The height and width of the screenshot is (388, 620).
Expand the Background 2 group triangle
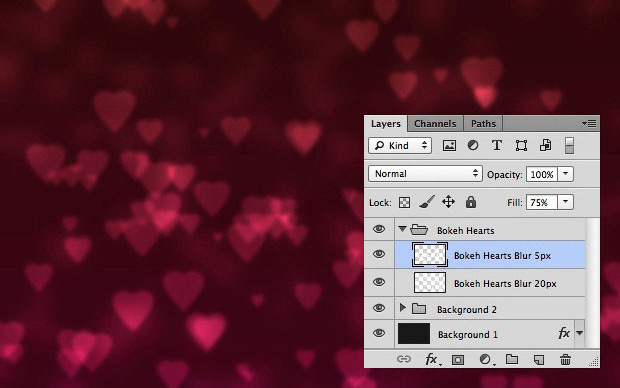pyautogui.click(x=403, y=308)
